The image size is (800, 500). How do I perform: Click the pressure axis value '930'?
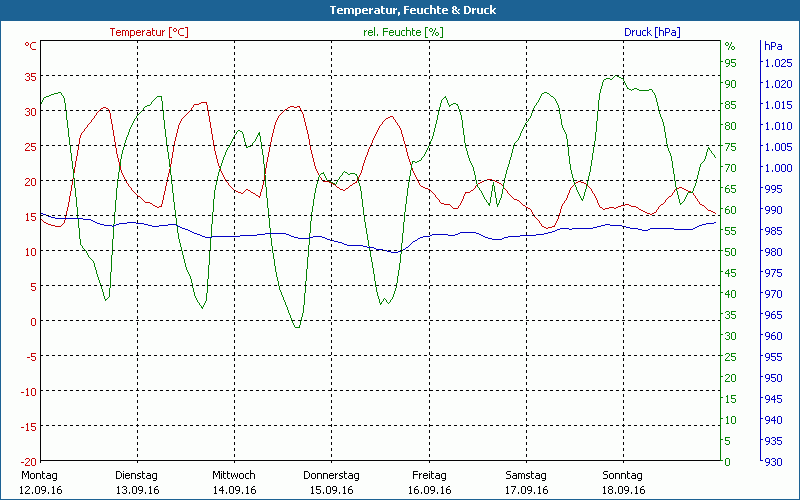(773, 462)
